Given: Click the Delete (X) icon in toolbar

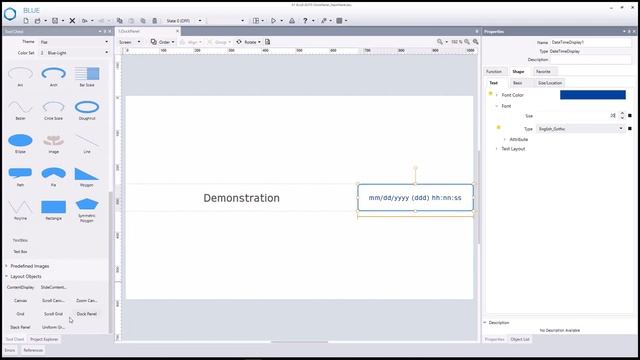Looking at the screenshot, I should (x=72, y=20).
